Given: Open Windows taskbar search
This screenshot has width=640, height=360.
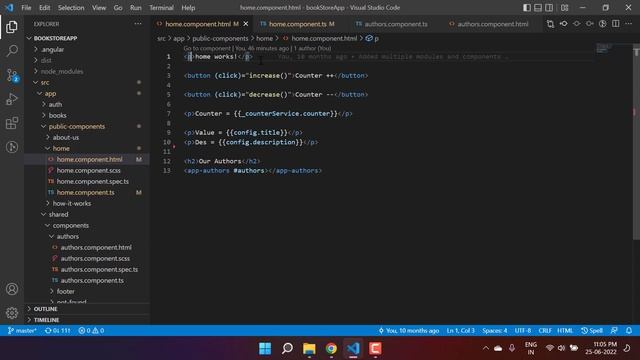Looking at the screenshot, I should coord(287,349).
